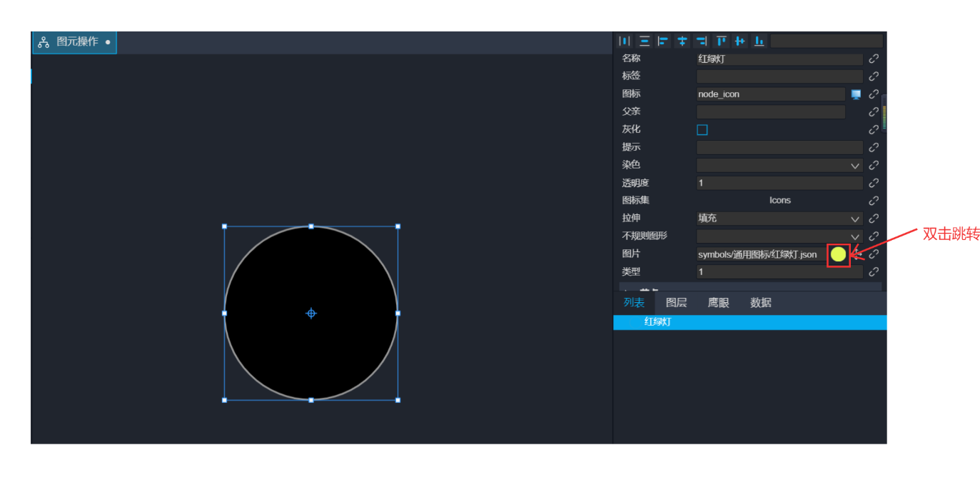This screenshot has width=980, height=490.
Task: Align selection to left edge
Action: click(x=663, y=41)
